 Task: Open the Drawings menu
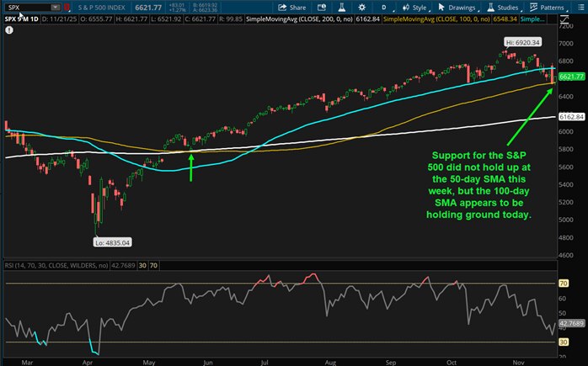pos(457,8)
